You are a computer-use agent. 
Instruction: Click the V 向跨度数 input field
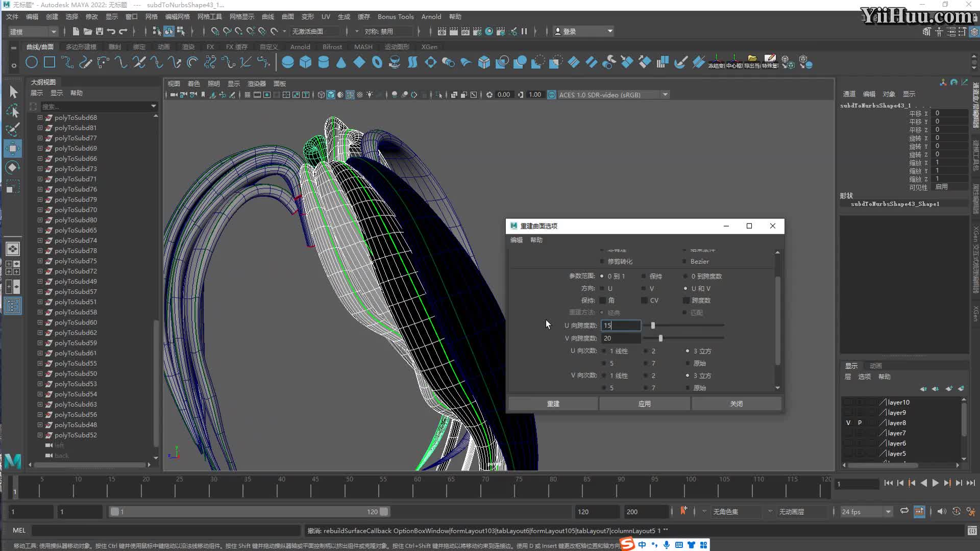[621, 338]
